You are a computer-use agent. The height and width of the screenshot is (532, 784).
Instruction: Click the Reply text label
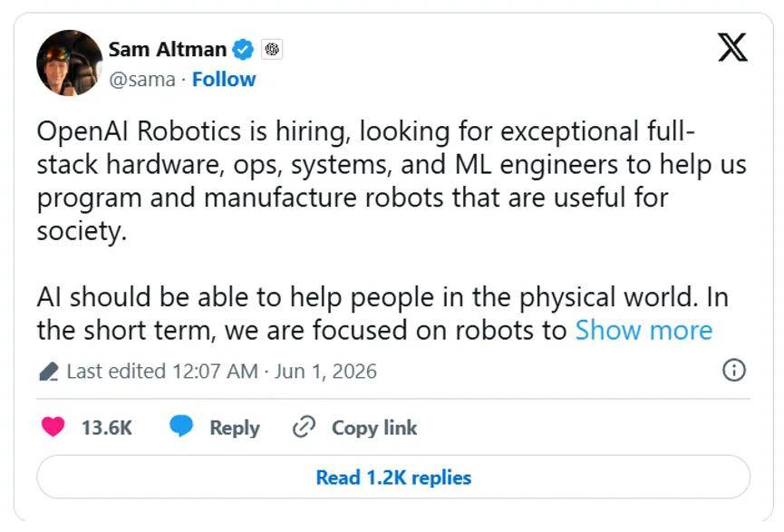click(x=235, y=428)
